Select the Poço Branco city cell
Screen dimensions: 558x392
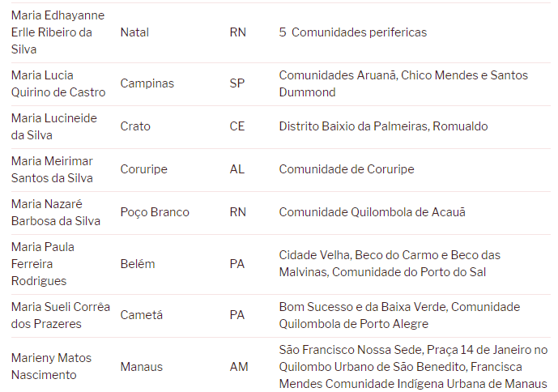pyautogui.click(x=155, y=212)
